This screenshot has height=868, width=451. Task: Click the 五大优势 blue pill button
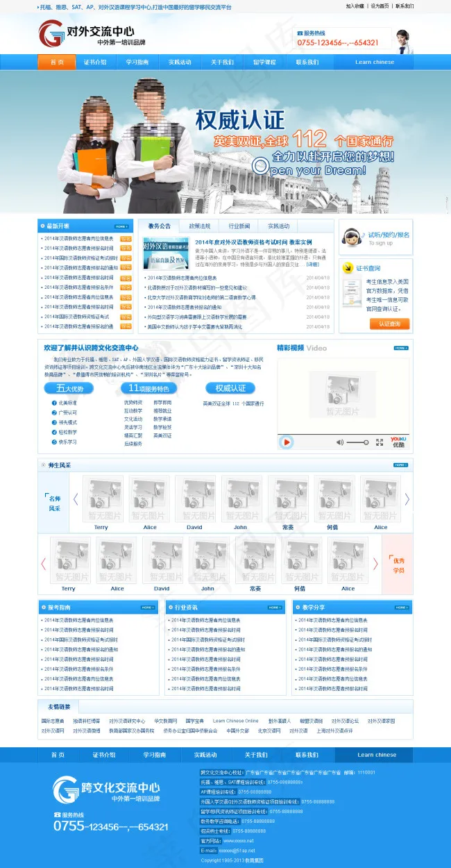point(69,388)
